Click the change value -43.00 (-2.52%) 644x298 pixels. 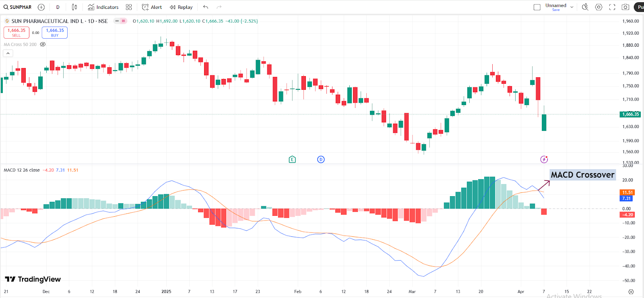pyautogui.click(x=242, y=21)
